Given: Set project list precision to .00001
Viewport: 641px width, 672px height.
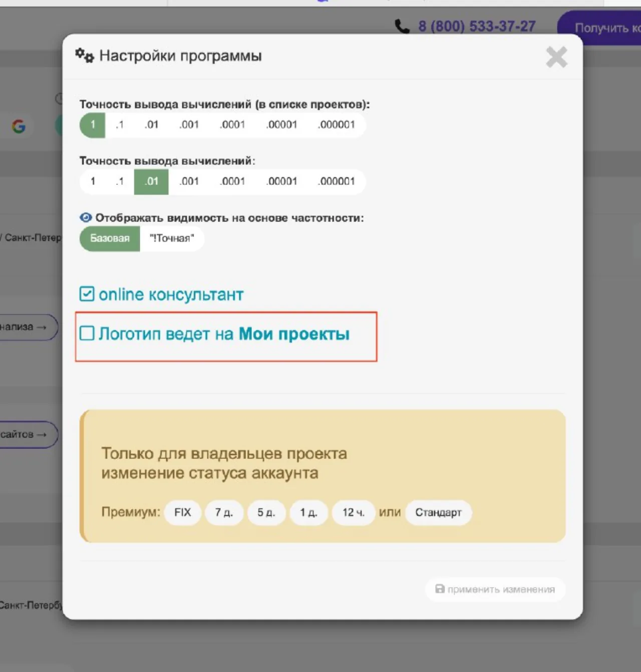Looking at the screenshot, I should [282, 125].
